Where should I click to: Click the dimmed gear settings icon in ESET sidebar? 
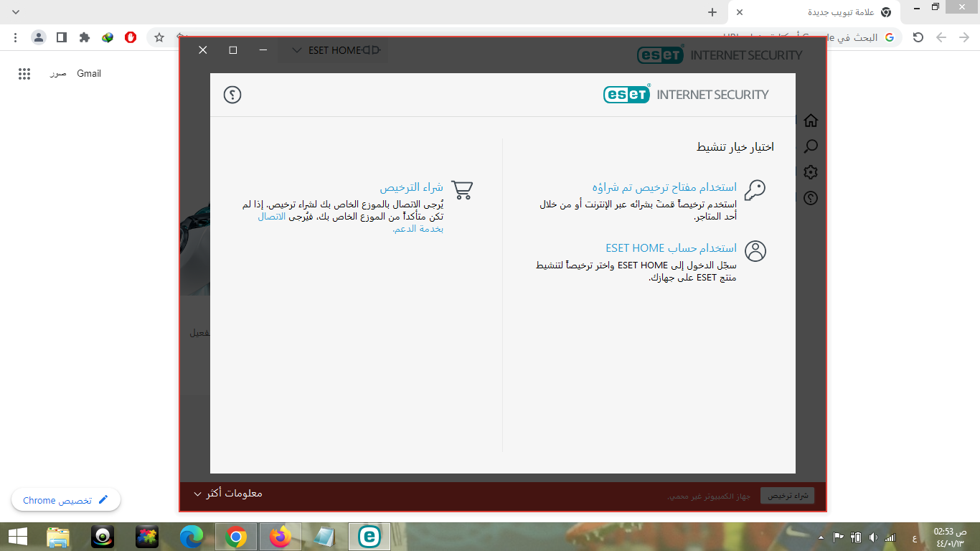[x=811, y=172]
